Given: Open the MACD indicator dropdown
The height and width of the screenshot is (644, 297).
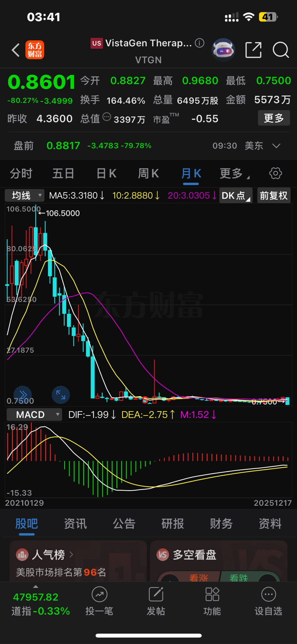Looking at the screenshot, I should pos(34,414).
